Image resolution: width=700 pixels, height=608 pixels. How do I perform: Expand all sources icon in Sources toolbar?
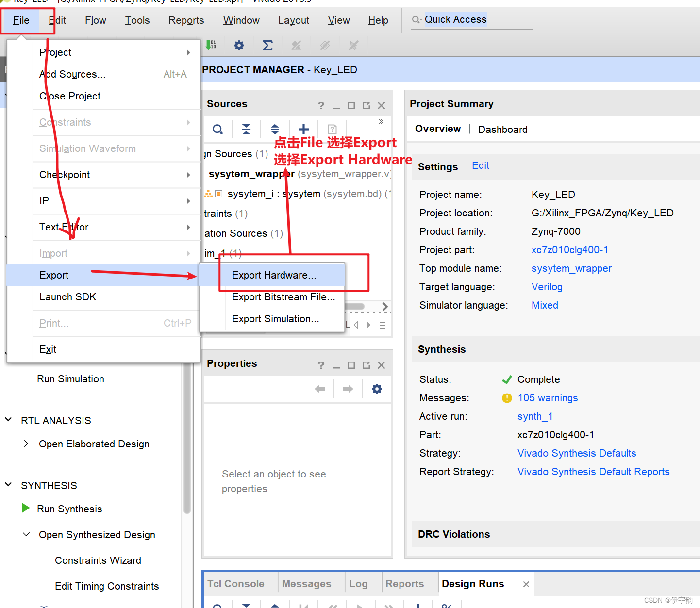coord(275,130)
